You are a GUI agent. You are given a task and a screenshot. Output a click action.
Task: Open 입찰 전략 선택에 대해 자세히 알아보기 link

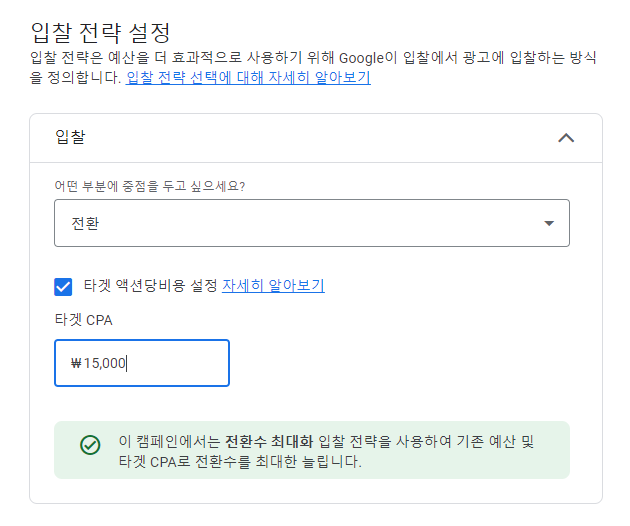248,77
